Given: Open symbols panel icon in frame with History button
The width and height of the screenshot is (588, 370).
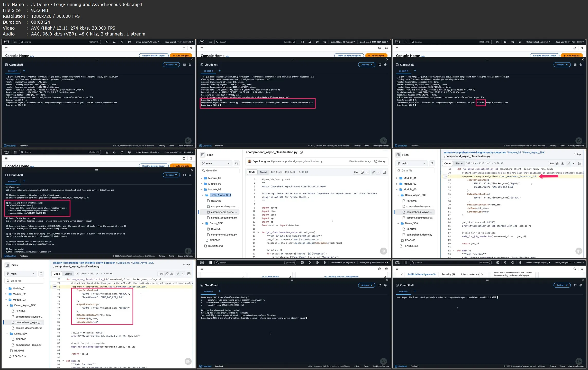Looking at the screenshot, I should [x=384, y=172].
